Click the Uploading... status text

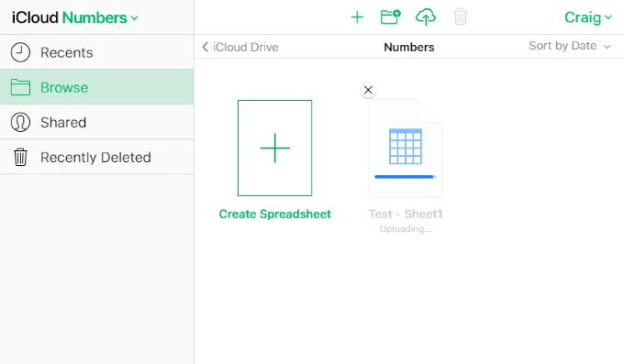pyautogui.click(x=405, y=228)
